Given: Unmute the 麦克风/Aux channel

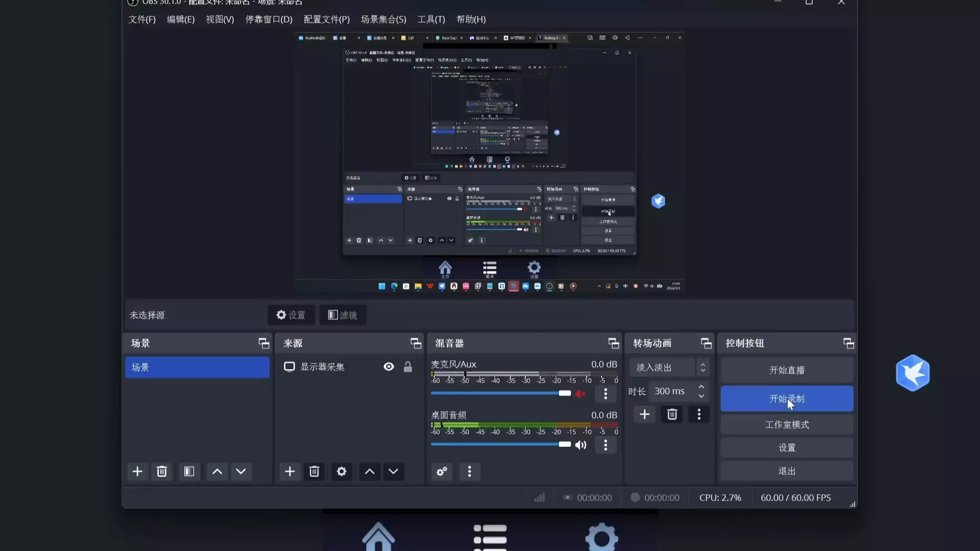Looking at the screenshot, I should pyautogui.click(x=581, y=394).
